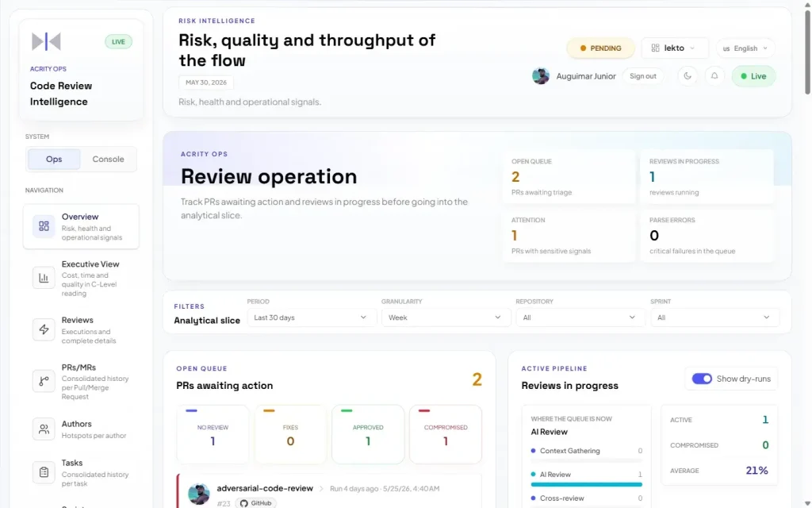Click the GitHub badge on PR #23
Image resolution: width=812 pixels, height=508 pixels.
tap(256, 502)
